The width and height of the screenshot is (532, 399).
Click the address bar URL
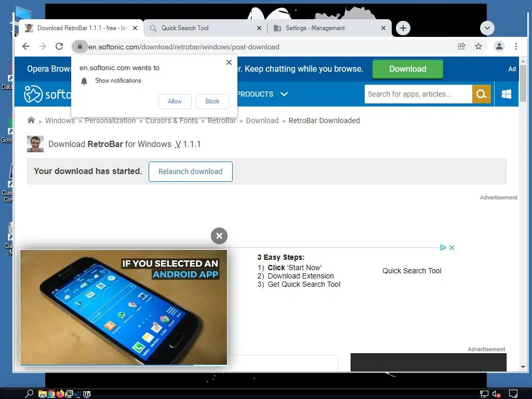click(x=183, y=47)
